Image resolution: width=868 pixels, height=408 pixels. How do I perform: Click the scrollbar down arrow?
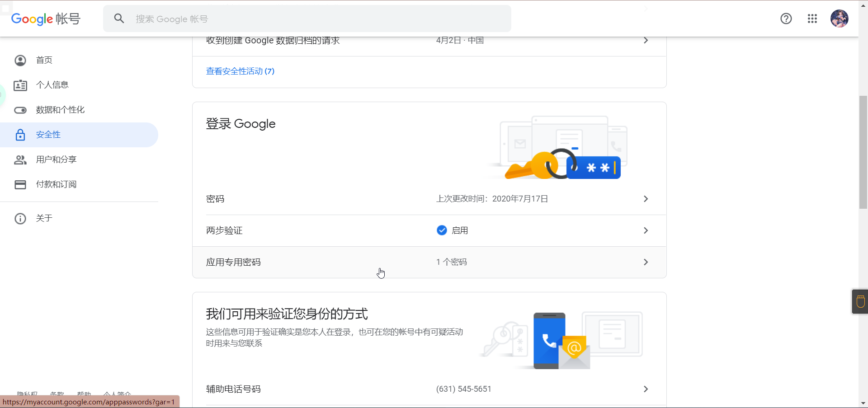point(863,403)
